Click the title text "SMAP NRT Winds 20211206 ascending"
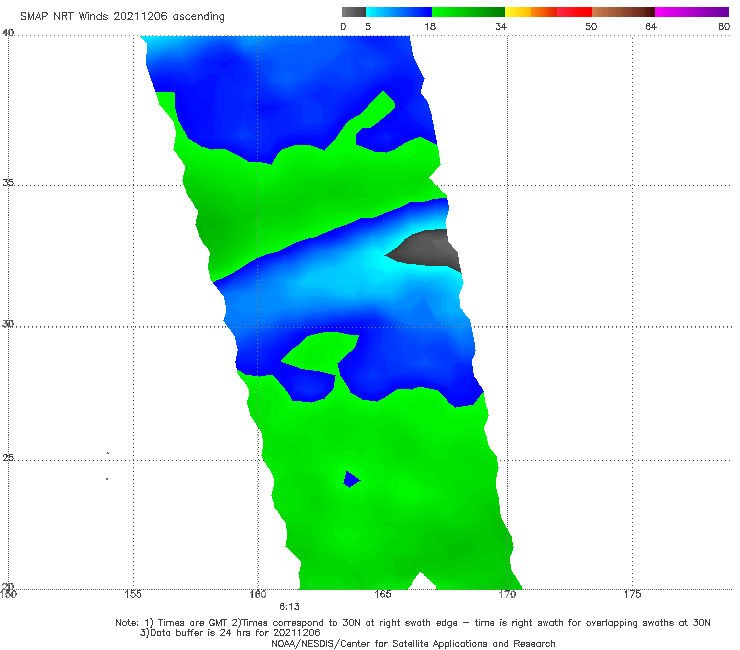 coord(122,16)
